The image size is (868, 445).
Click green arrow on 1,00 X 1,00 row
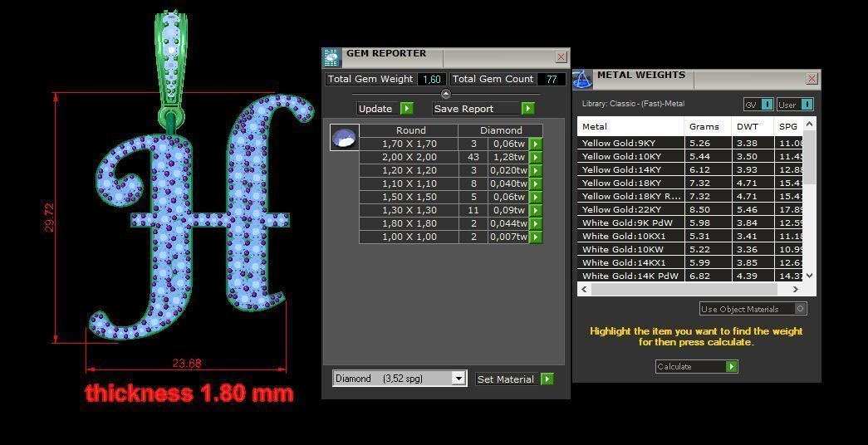point(535,237)
